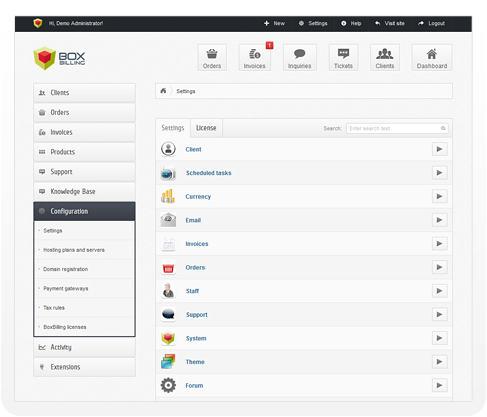The height and width of the screenshot is (417, 487).
Task: Select Settings under Configuration
Action: [x=84, y=231]
